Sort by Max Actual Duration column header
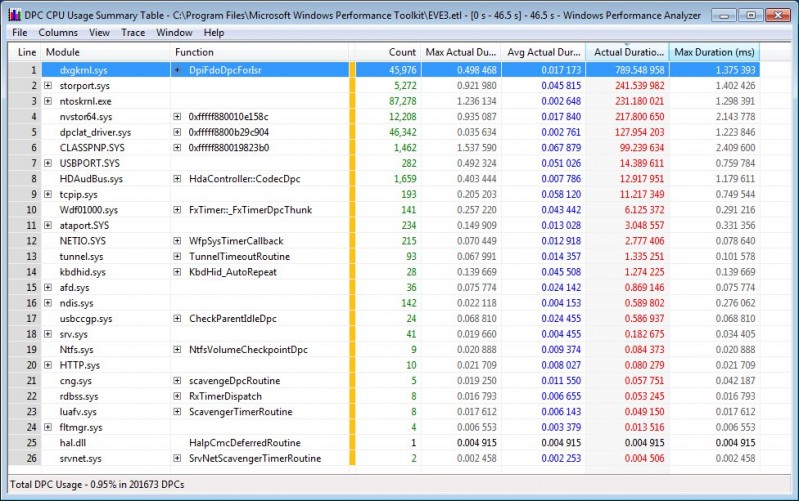This screenshot has height=501, width=799. click(x=461, y=52)
